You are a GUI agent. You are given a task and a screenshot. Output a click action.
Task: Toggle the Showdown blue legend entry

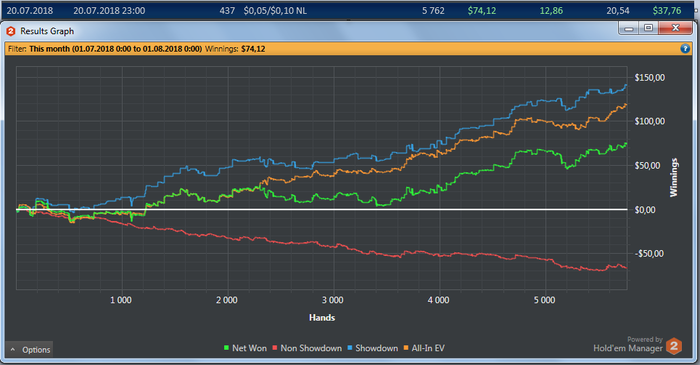coord(372,348)
